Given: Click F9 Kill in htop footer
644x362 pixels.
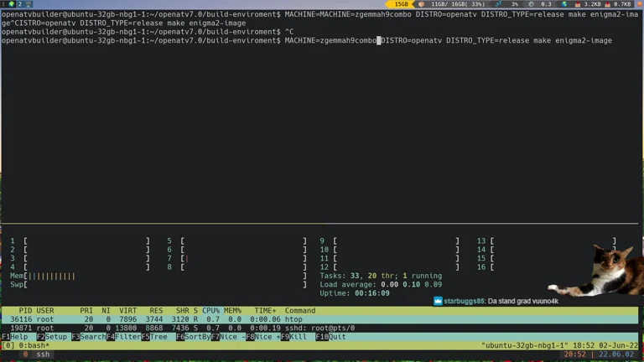Looking at the screenshot, I should [x=295, y=337].
